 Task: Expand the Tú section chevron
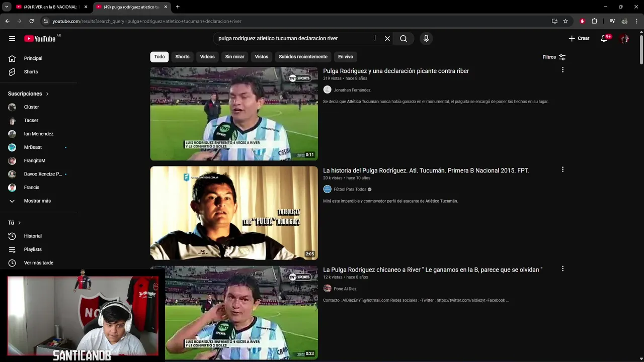[x=20, y=223]
